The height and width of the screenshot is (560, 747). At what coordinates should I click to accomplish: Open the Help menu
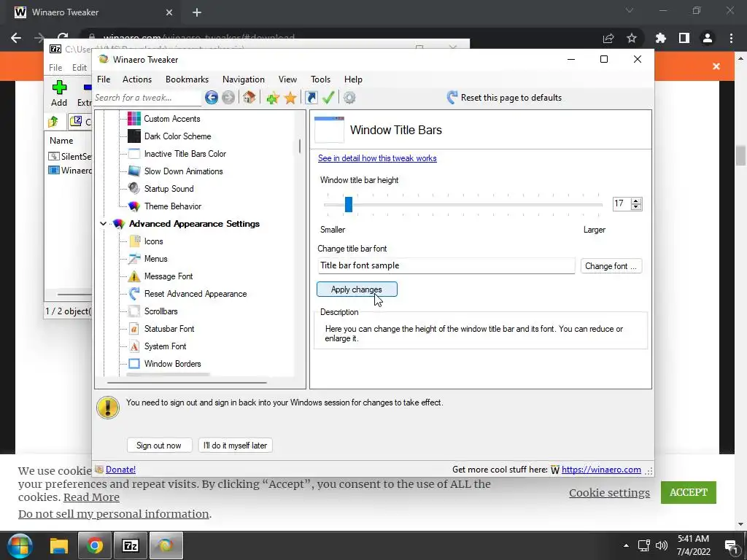(x=353, y=79)
